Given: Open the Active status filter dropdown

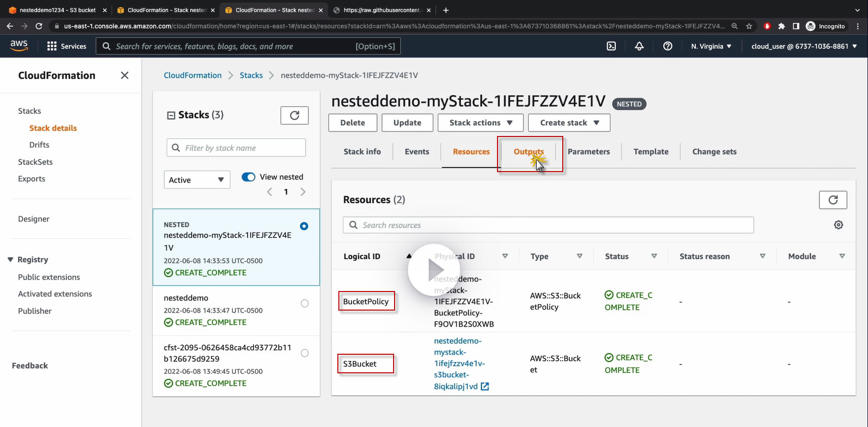Looking at the screenshot, I should click(197, 180).
